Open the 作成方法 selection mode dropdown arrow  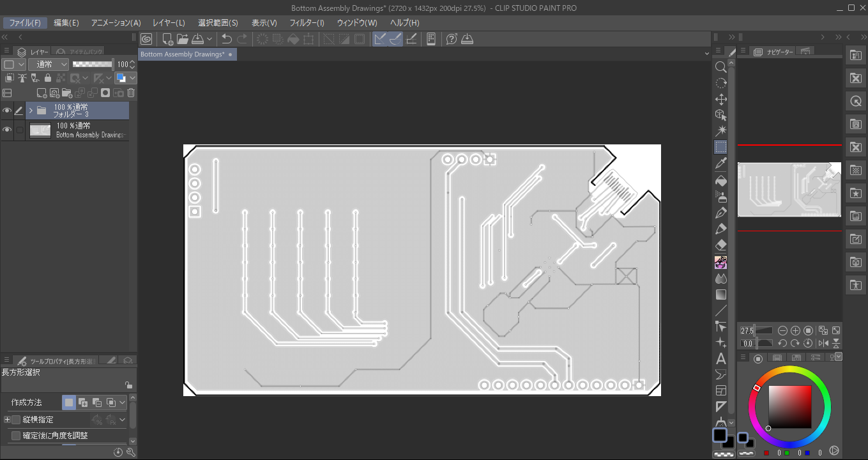pyautogui.click(x=123, y=402)
